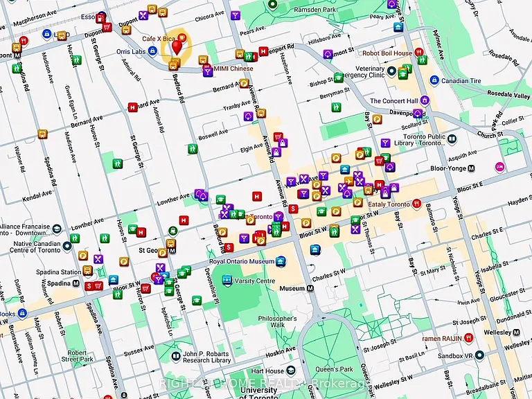
Task: Select the Charles St W street label
Action: (x=328, y=275)
